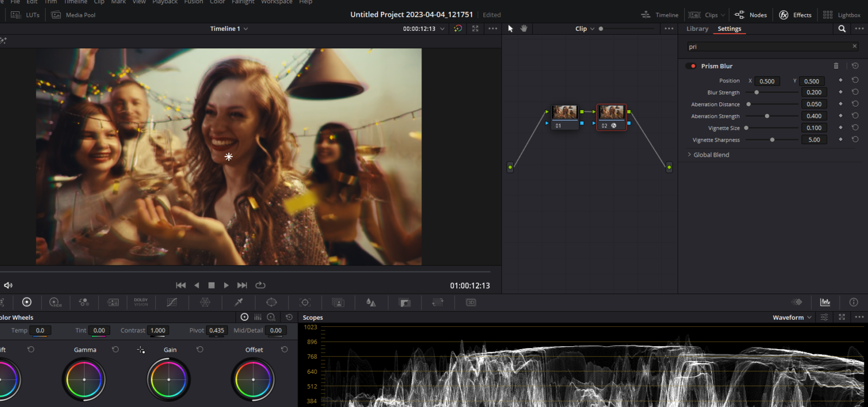Viewport: 868px width, 407px height.
Task: Open the Keyframes panel icon
Action: [x=797, y=302]
